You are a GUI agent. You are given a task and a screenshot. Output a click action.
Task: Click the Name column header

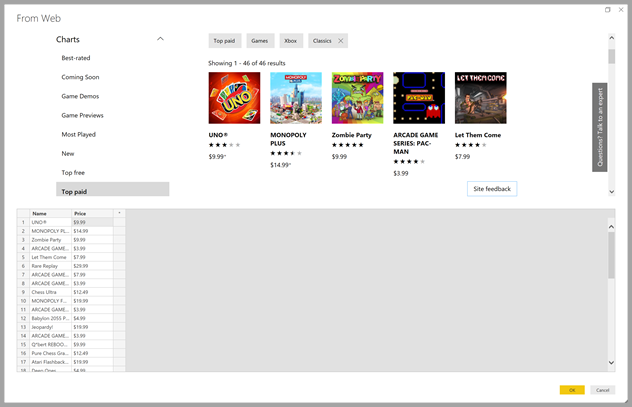pyautogui.click(x=50, y=214)
